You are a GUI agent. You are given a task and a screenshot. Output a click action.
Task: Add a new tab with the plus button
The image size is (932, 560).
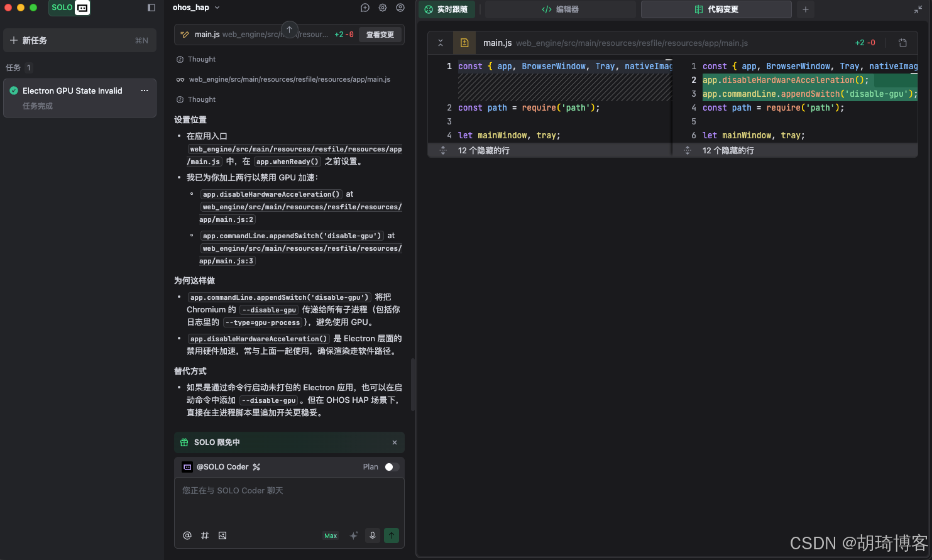(805, 9)
